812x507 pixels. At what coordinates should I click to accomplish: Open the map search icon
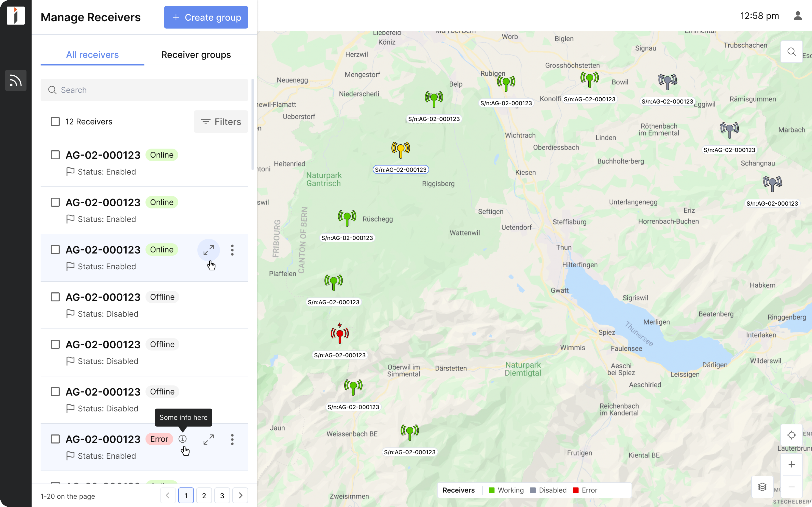coord(791,52)
